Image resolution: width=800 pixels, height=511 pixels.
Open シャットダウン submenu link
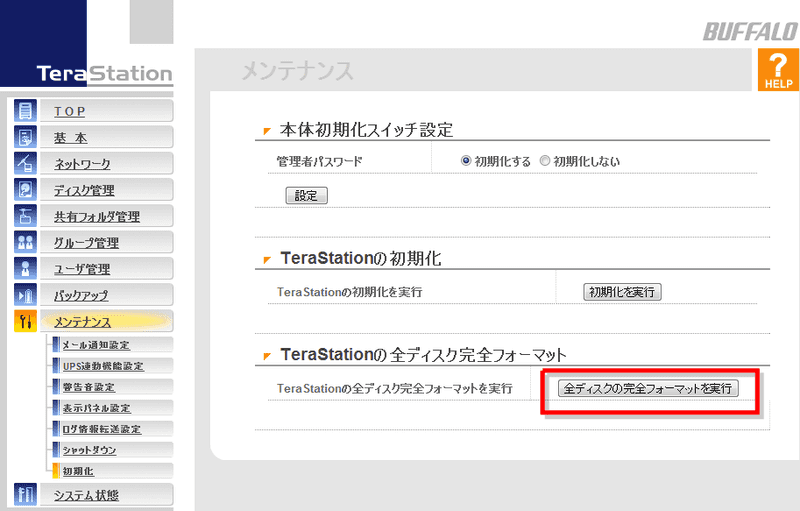[x=89, y=450]
